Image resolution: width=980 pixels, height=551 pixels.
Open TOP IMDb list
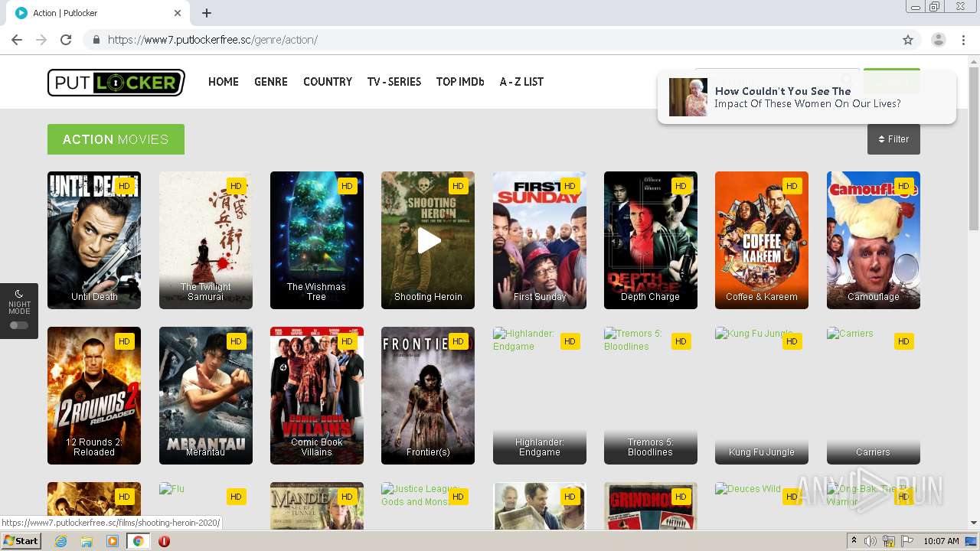pyautogui.click(x=460, y=82)
